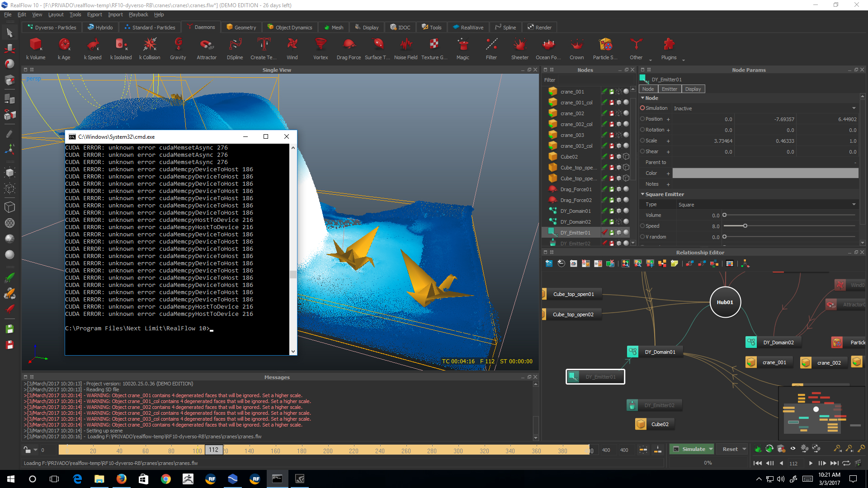Open the emitter Type dropdown
The width and height of the screenshot is (868, 488).
click(767, 205)
